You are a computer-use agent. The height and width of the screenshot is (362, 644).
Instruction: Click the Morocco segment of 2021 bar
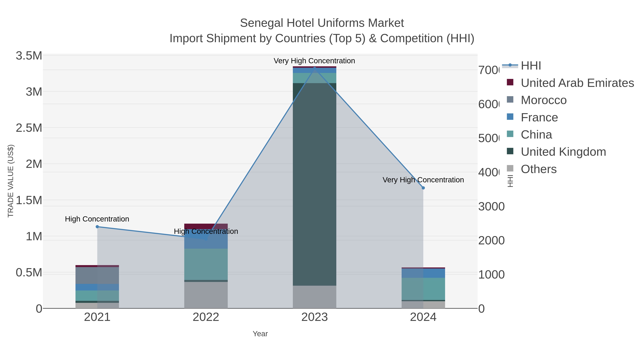(x=97, y=275)
